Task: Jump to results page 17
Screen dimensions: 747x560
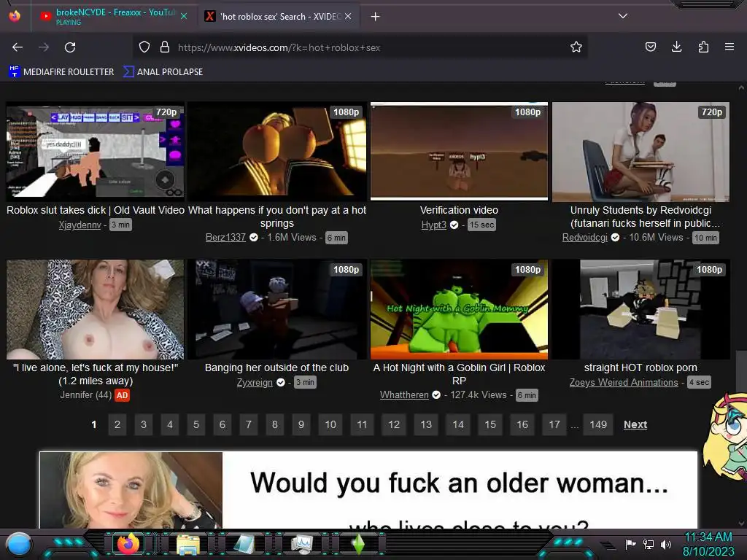Action: coord(554,424)
